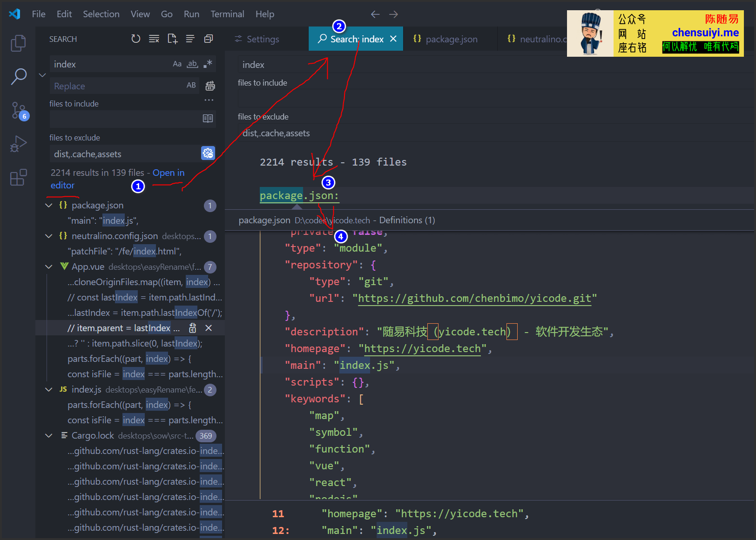This screenshot has width=756, height=540.
Task: Collapse neutralino.config.json results group
Action: (x=48, y=236)
